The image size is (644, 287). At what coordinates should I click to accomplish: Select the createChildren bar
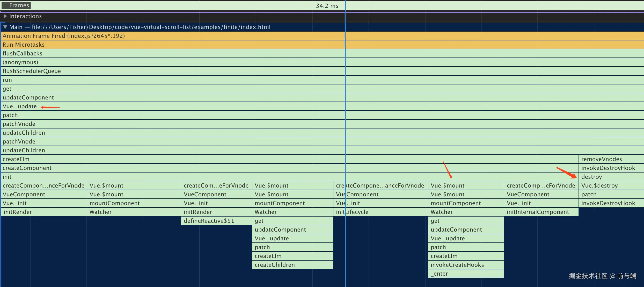click(x=275, y=265)
